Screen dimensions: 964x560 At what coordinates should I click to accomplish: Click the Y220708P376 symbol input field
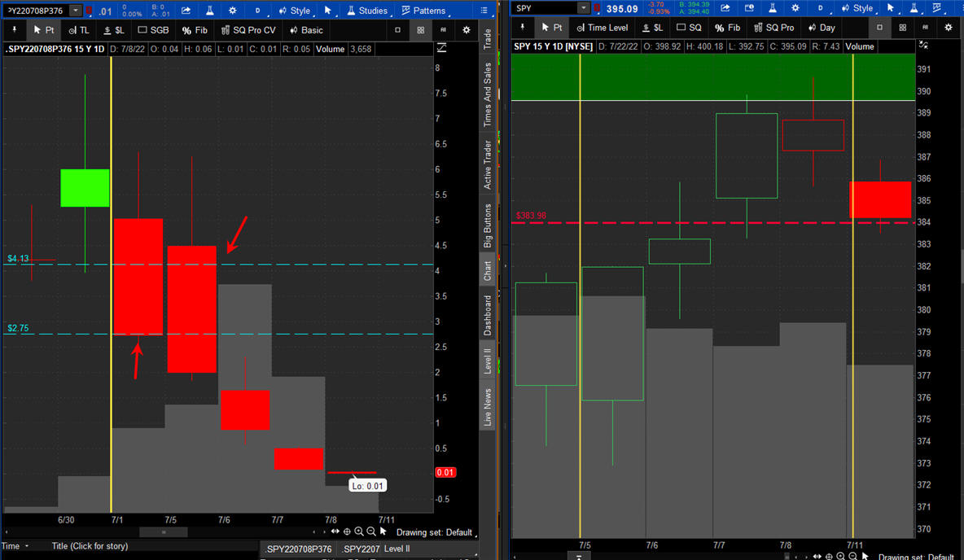point(36,11)
